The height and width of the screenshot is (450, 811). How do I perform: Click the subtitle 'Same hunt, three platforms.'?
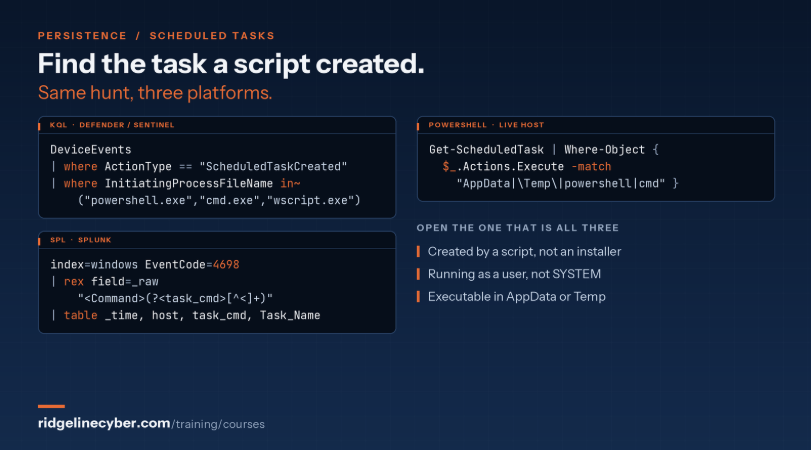pos(155,93)
